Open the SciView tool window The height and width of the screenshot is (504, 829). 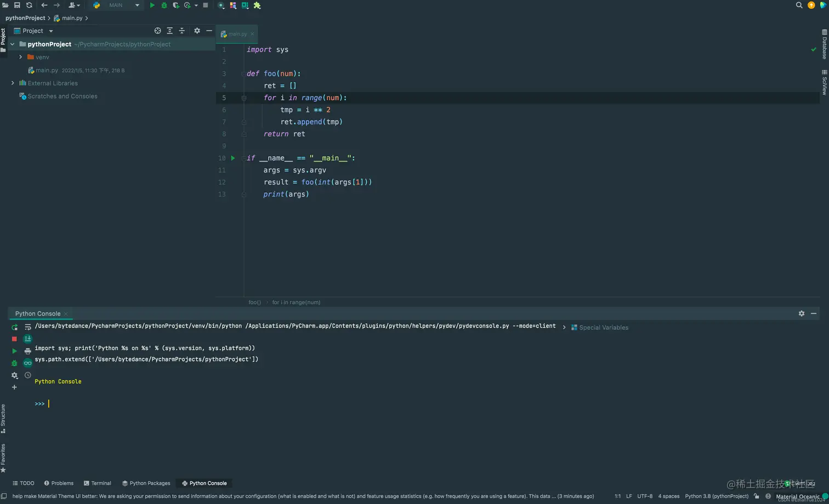824,83
